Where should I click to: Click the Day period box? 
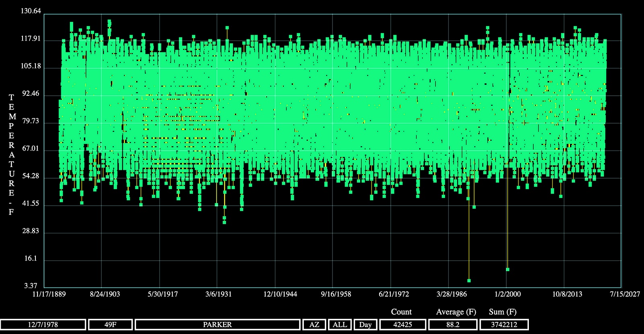click(x=365, y=325)
